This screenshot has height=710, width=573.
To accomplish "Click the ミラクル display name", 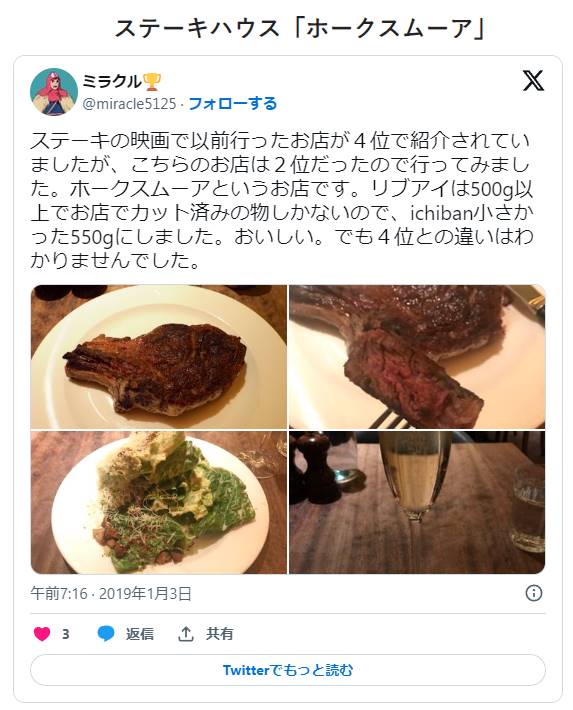I will [112, 82].
